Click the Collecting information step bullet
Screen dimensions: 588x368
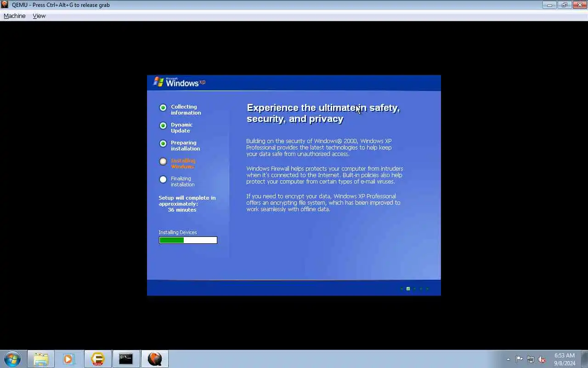(x=163, y=108)
